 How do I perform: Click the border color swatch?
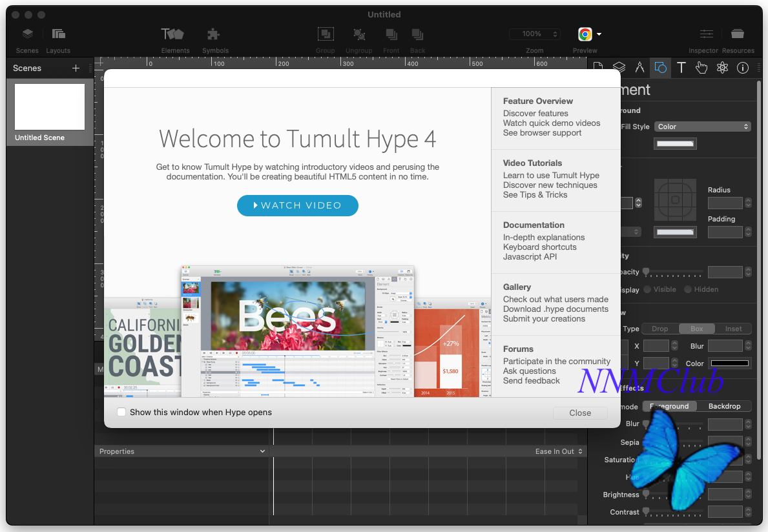coord(675,232)
